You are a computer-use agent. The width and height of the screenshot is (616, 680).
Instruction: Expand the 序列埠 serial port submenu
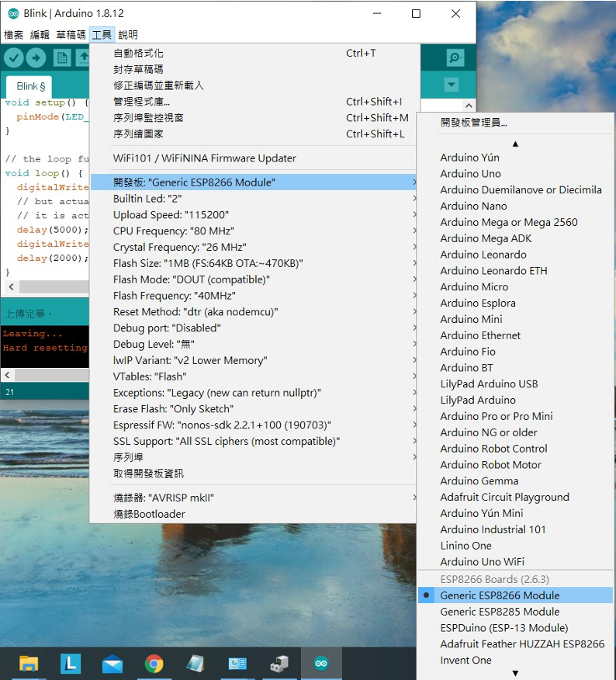254,457
